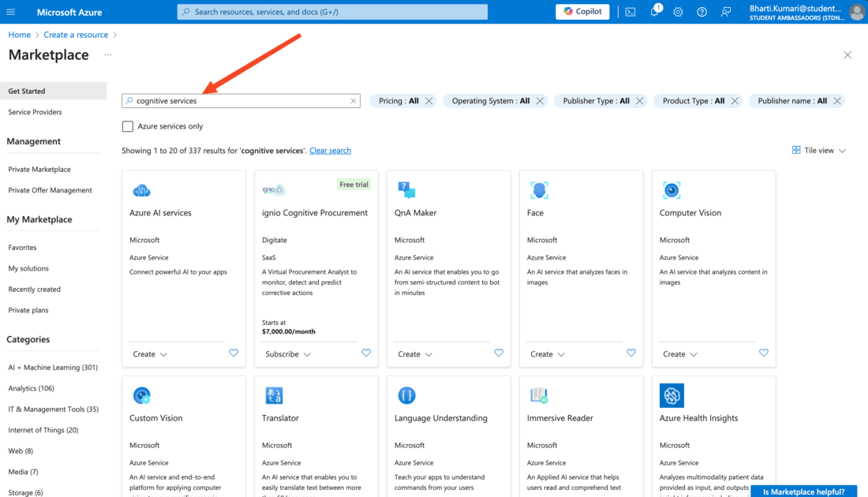This screenshot has height=497, width=868.
Task: Click the cognitive services search field
Action: click(241, 101)
